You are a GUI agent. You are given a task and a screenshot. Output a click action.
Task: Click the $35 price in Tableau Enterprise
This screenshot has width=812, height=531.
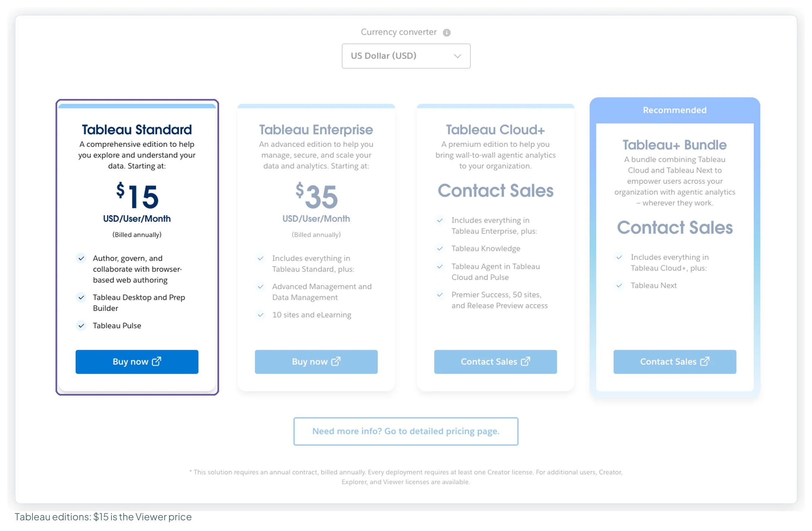coord(316,196)
